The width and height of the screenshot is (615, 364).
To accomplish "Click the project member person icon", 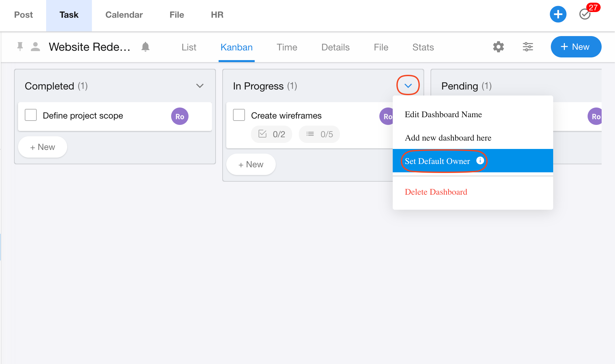I will point(35,47).
